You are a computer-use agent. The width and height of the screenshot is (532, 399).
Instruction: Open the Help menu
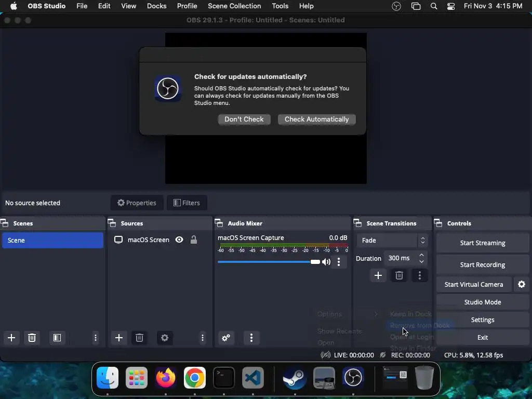click(307, 6)
